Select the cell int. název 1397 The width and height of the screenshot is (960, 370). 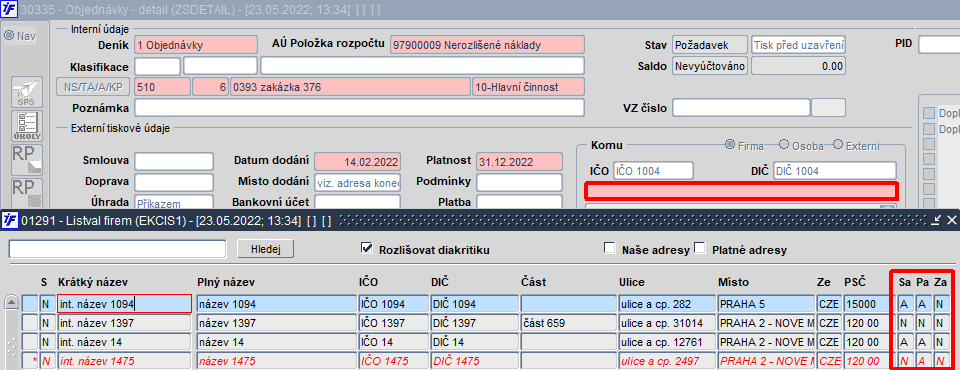124,323
